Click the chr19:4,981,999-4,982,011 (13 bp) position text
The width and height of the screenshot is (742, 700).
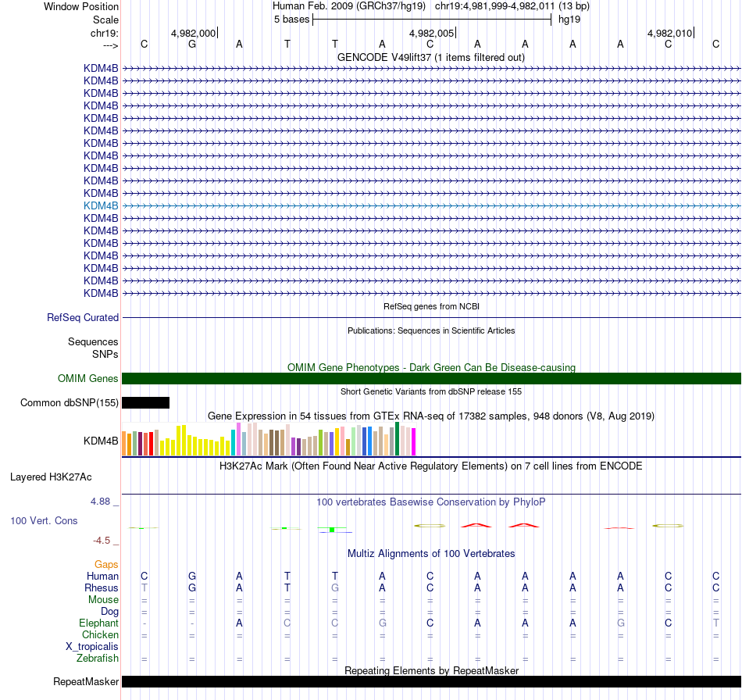click(512, 6)
